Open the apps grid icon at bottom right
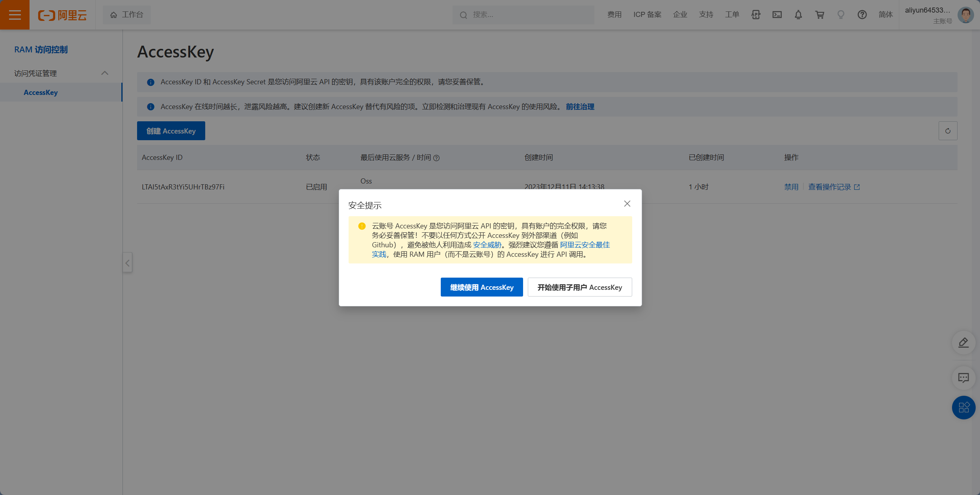The width and height of the screenshot is (980, 495). click(963, 408)
